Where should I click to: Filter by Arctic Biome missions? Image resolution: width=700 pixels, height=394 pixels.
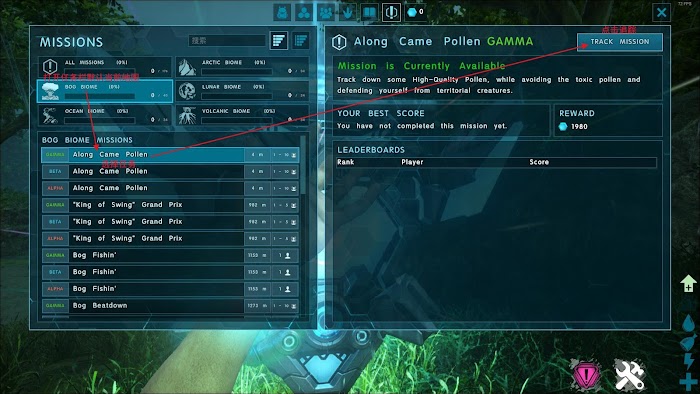(x=242, y=67)
